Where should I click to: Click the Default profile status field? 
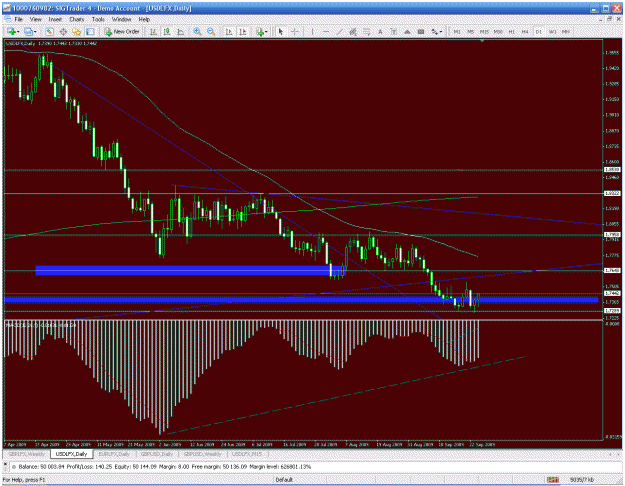click(284, 480)
